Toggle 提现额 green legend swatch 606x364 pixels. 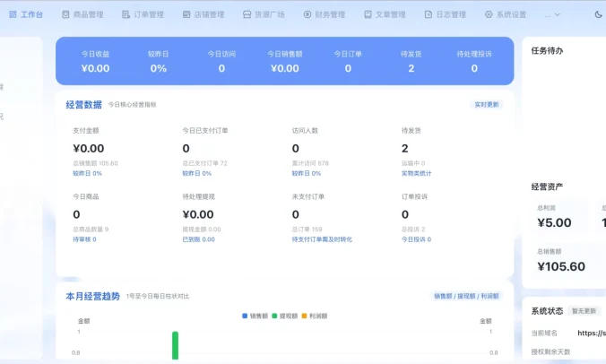click(274, 316)
